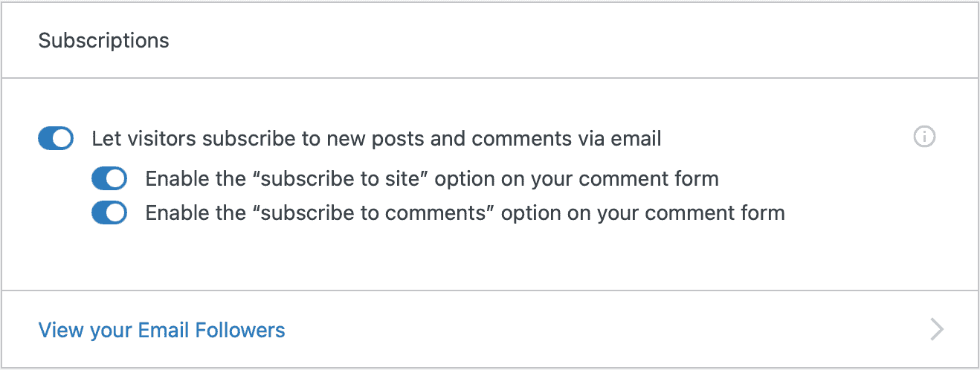This screenshot has height=370, width=980.
Task: Show help via the circled "i" icon
Action: [923, 137]
